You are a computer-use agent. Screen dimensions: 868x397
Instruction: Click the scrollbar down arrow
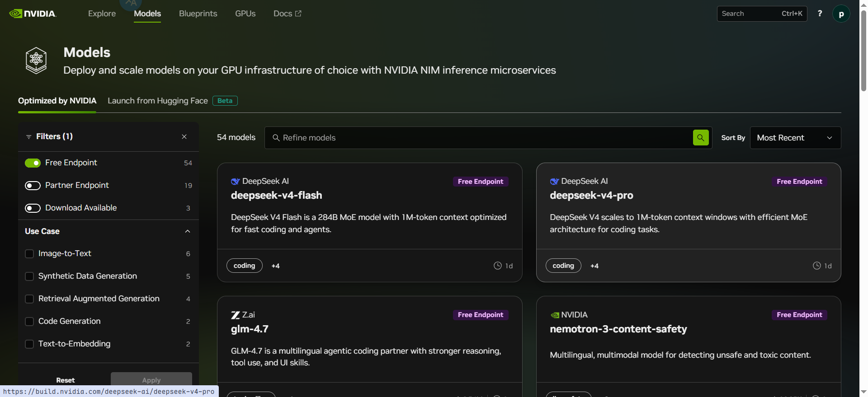coord(863,392)
